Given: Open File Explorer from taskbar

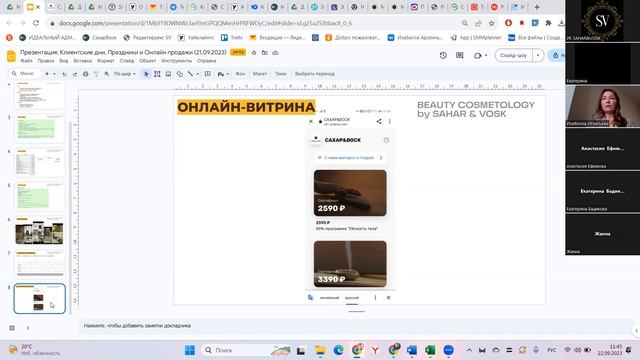Looking at the screenshot, I should coord(320,350).
